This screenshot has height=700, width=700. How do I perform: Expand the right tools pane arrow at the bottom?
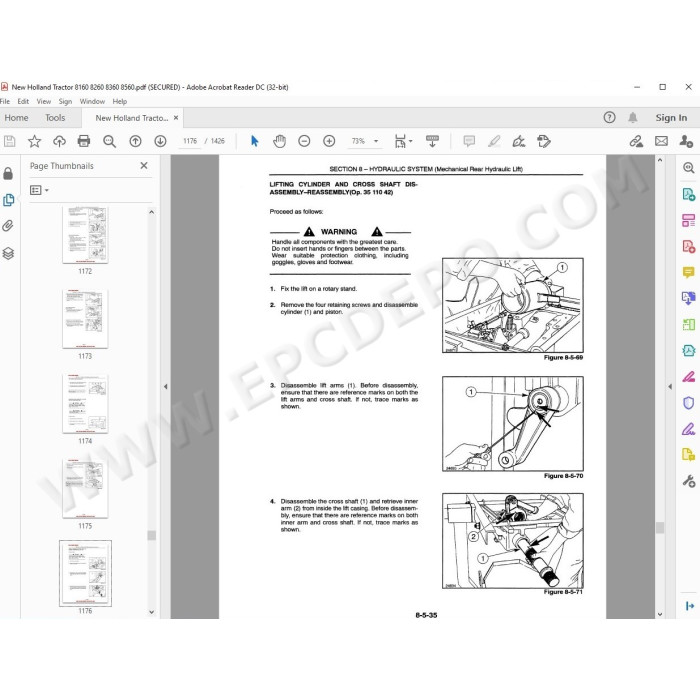[690, 606]
